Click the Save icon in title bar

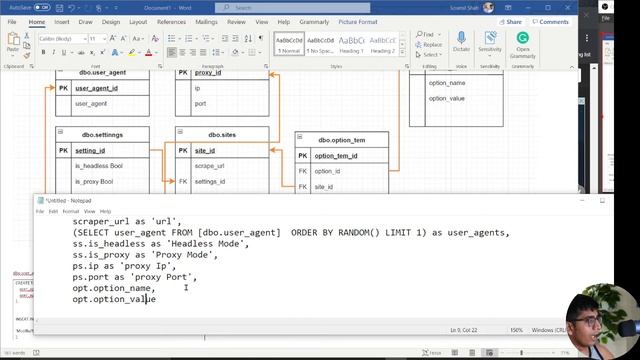(59, 7)
